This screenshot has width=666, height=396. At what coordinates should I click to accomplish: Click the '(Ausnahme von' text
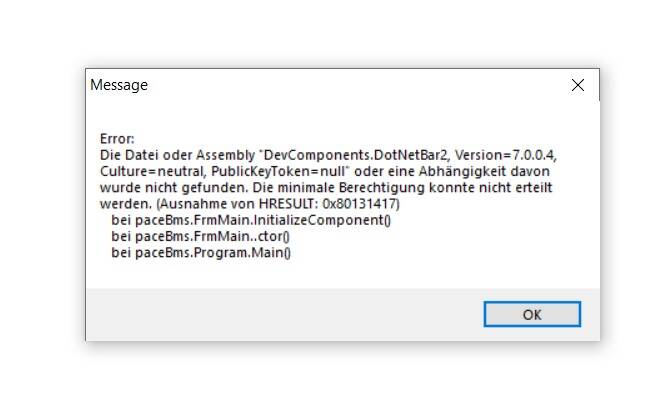pos(205,204)
